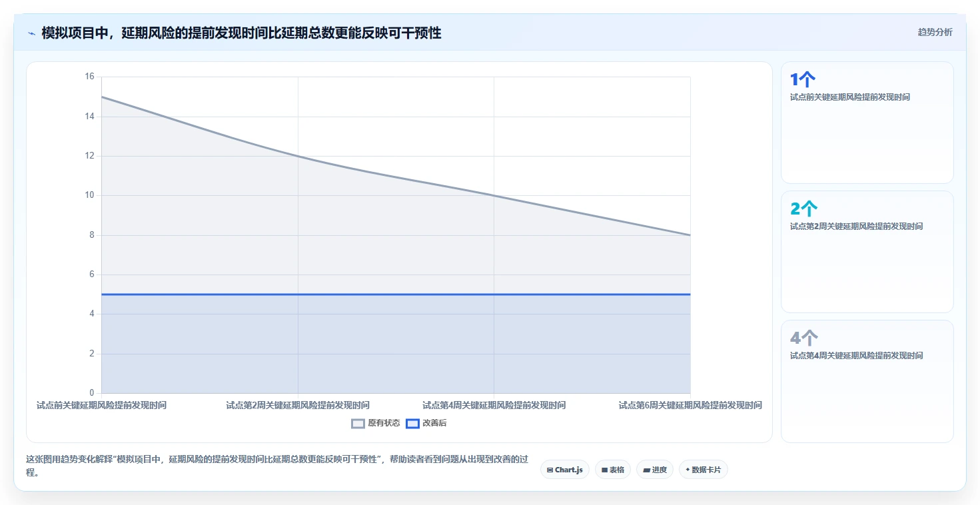980x505 pixels.
Task: Click y-axis tick label 0
Action: pos(92,393)
